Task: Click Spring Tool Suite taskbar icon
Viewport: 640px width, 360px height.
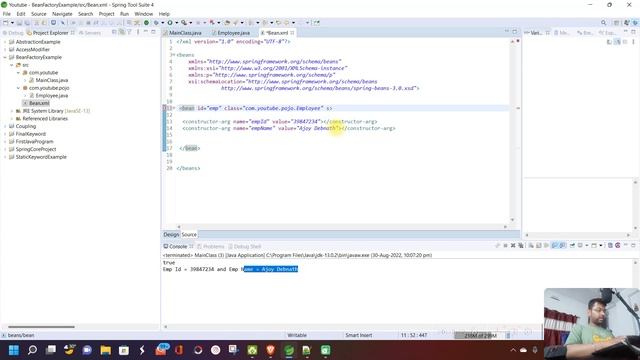Action: (x=289, y=350)
